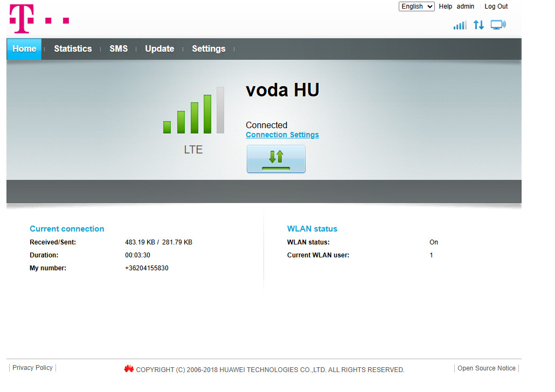The height and width of the screenshot is (392, 555).
Task: Click Log Out
Action: click(496, 6)
